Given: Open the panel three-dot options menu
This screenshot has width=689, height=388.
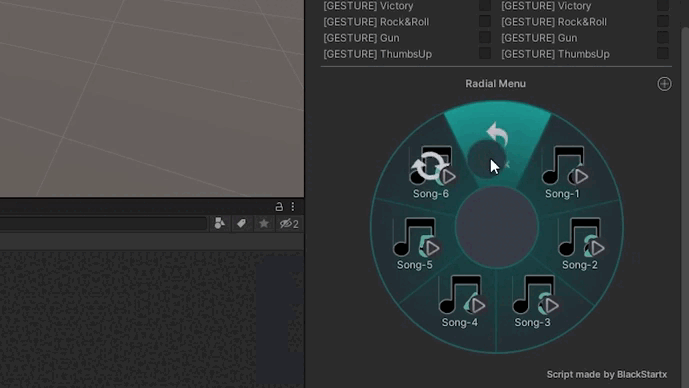Looking at the screenshot, I should (293, 207).
